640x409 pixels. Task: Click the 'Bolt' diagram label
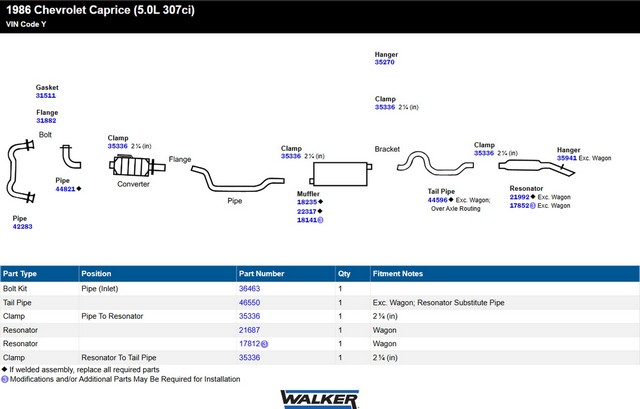click(x=45, y=135)
